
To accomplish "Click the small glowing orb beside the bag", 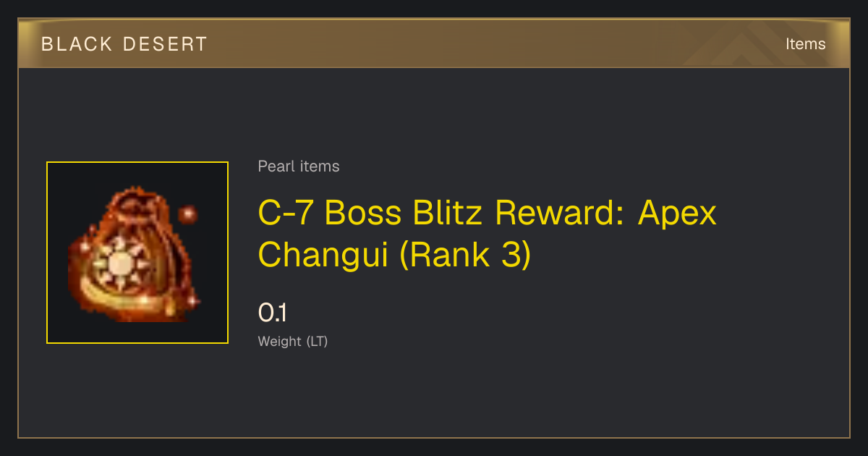I will [x=188, y=214].
